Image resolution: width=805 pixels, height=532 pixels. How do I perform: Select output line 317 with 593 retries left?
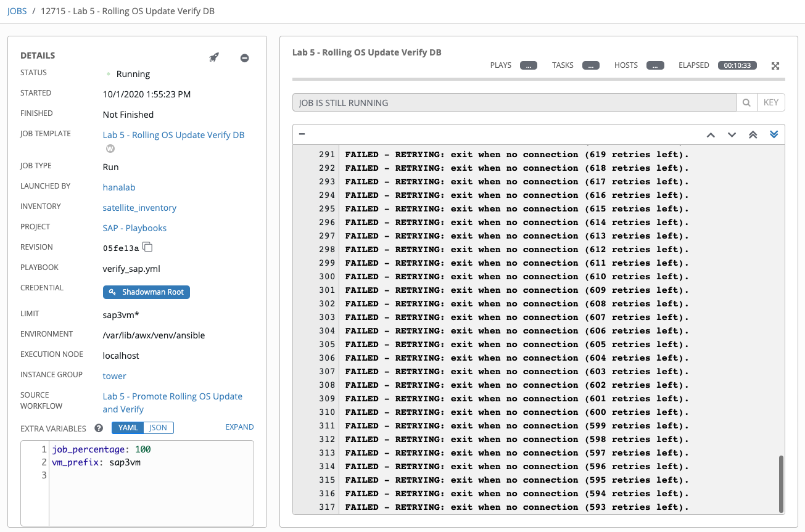(517, 507)
